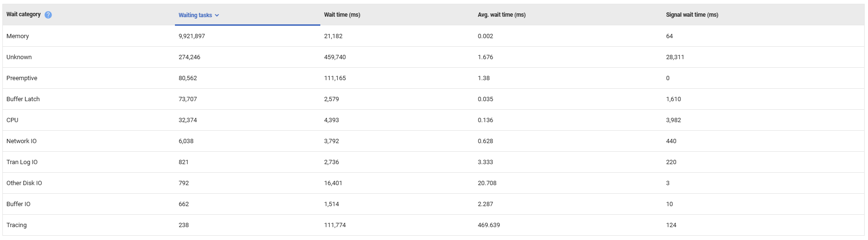The width and height of the screenshot is (868, 240).
Task: Select the Tran Log IO row
Action: pos(22,162)
